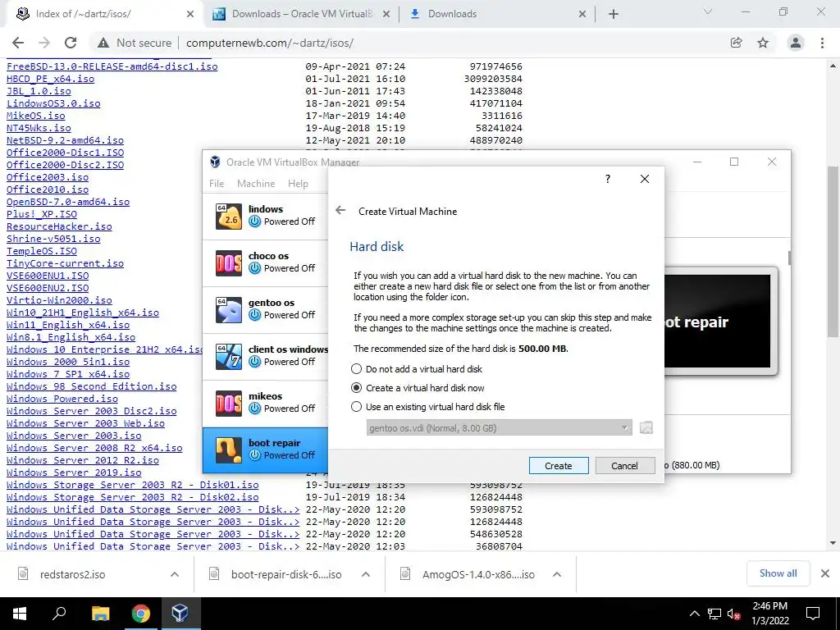Screen dimensions: 840x630
Task: Open the Windows Start menu
Action: click(20, 614)
